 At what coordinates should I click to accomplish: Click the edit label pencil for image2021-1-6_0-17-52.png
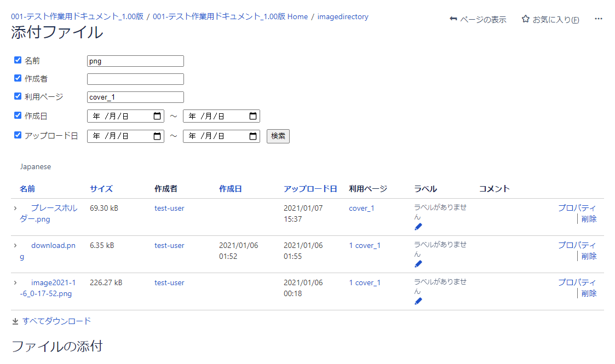pyautogui.click(x=418, y=301)
